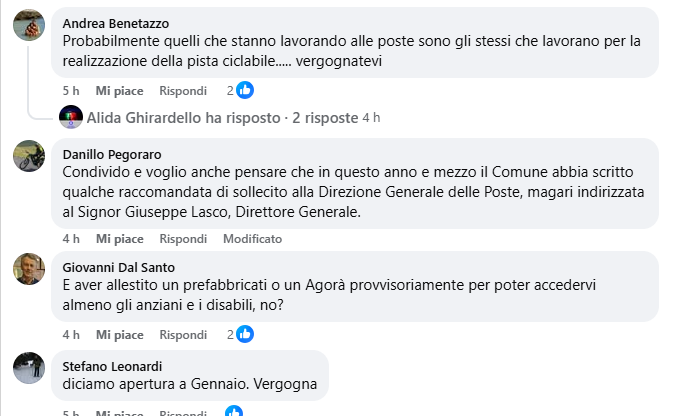Open Danillo Pegoraro's profile name link

(112, 155)
